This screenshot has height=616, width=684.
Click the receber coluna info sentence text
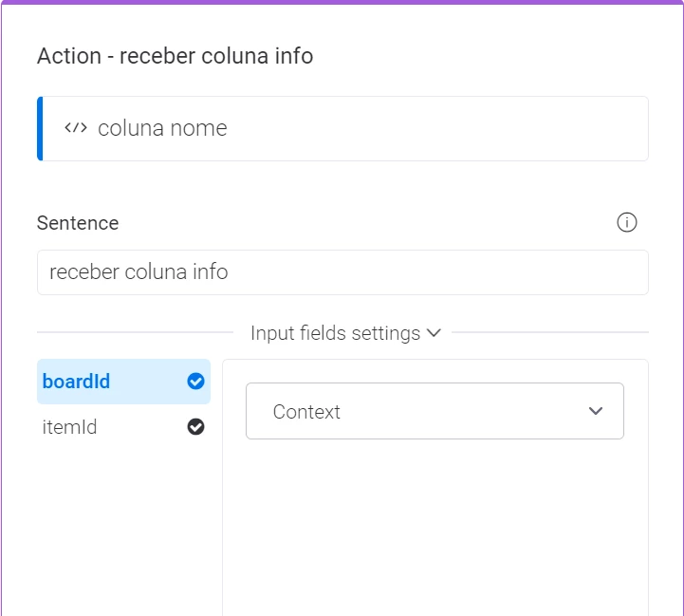(139, 272)
